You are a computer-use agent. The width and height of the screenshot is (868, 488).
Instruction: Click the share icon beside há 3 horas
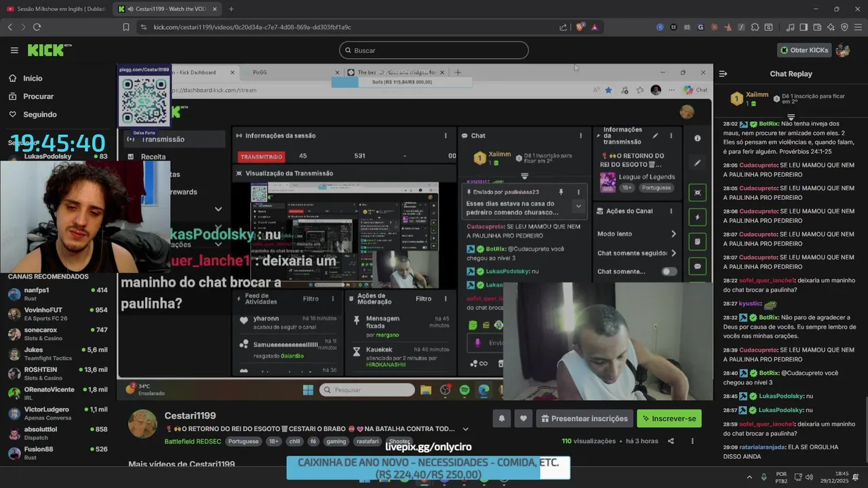point(671,441)
